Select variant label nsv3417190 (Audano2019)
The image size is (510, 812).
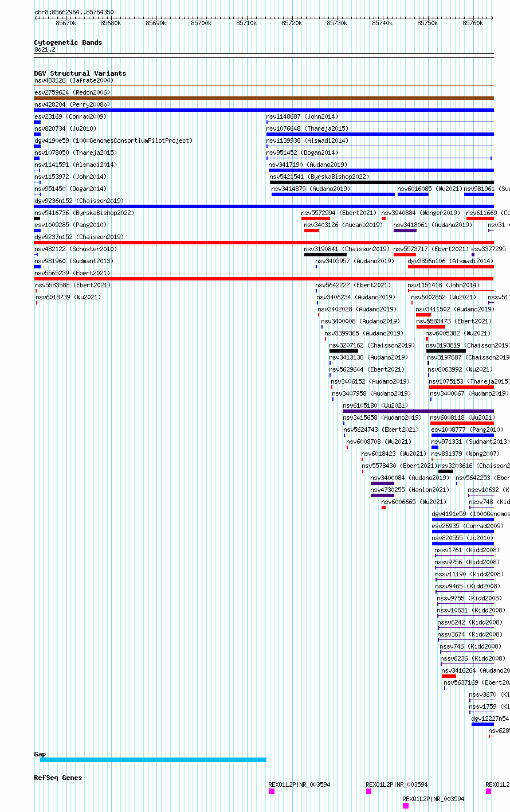coord(308,165)
